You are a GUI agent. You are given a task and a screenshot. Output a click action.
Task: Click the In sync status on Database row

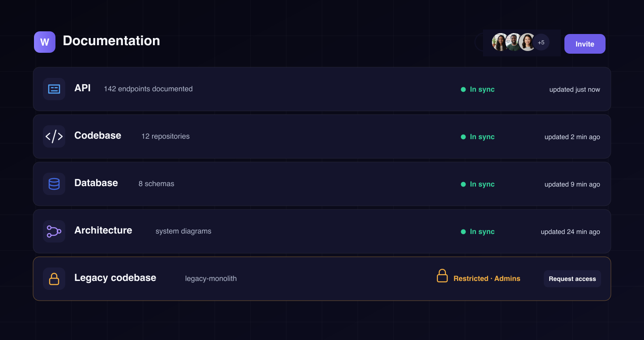[x=478, y=184]
